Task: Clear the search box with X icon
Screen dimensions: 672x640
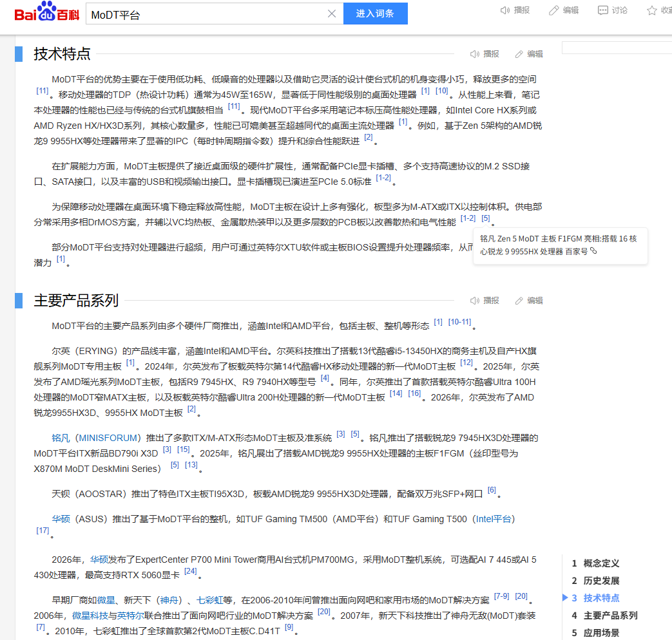Action: point(331,14)
